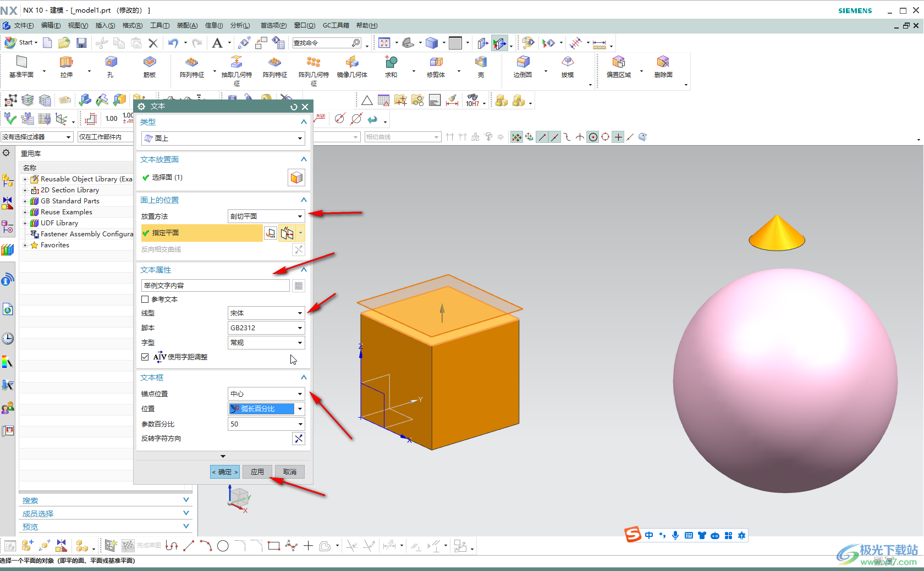Expand the GB Standard Parts tree node
Viewport: 924px width, 571px height.
pyautogui.click(x=25, y=201)
